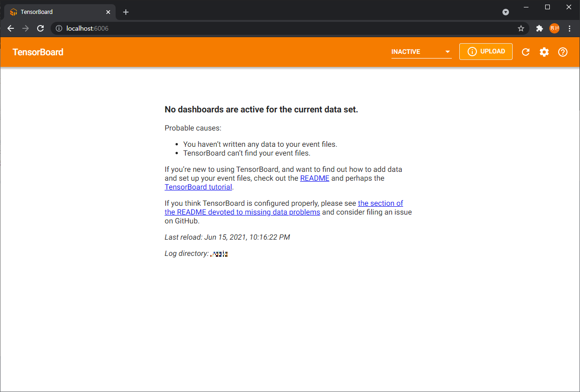The image size is (580, 392).
Task: View site information icon in address bar
Action: (59, 28)
